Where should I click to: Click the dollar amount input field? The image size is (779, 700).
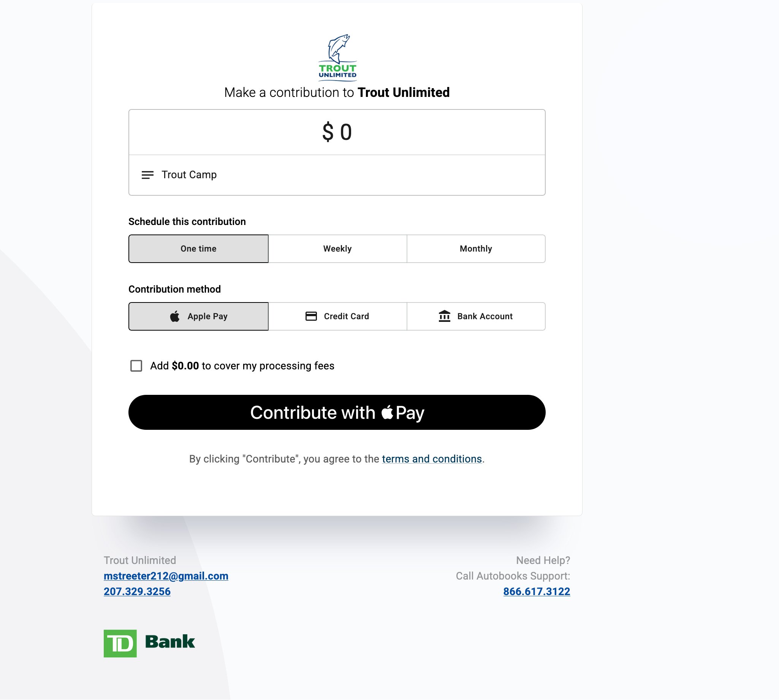tap(337, 132)
